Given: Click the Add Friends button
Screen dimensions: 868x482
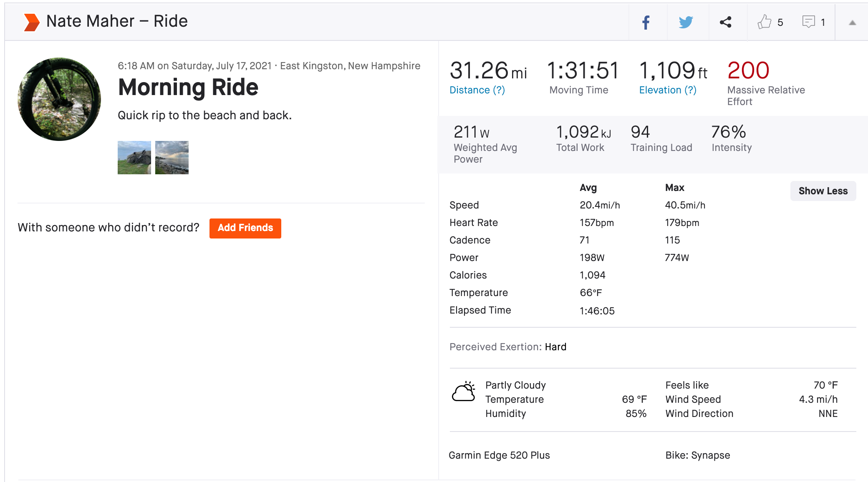Looking at the screenshot, I should [245, 228].
